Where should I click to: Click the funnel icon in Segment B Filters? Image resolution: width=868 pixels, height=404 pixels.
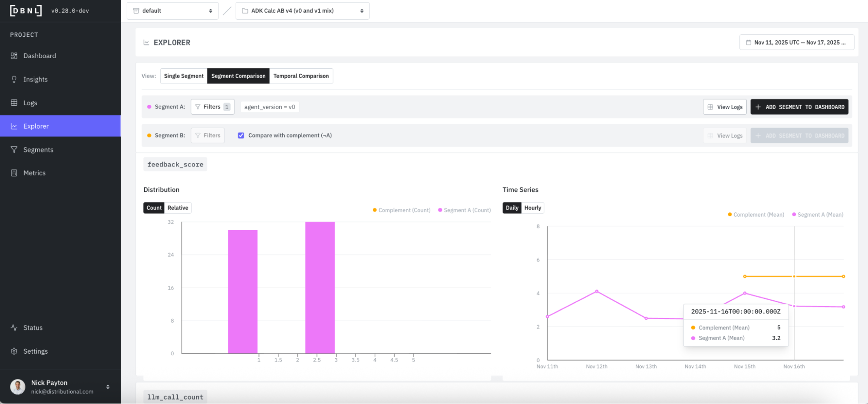[x=198, y=136]
